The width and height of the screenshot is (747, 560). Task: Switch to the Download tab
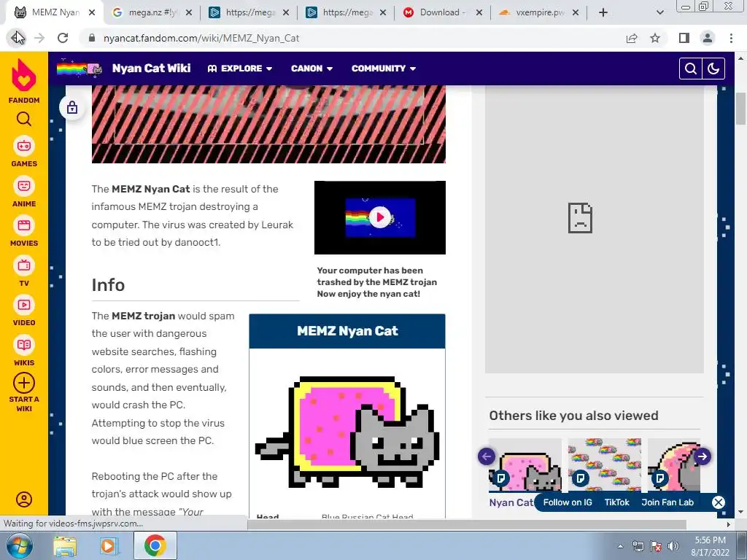click(x=442, y=12)
